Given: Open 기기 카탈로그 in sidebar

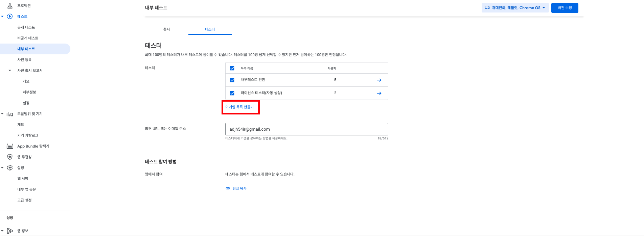Looking at the screenshot, I should pyautogui.click(x=28, y=135).
